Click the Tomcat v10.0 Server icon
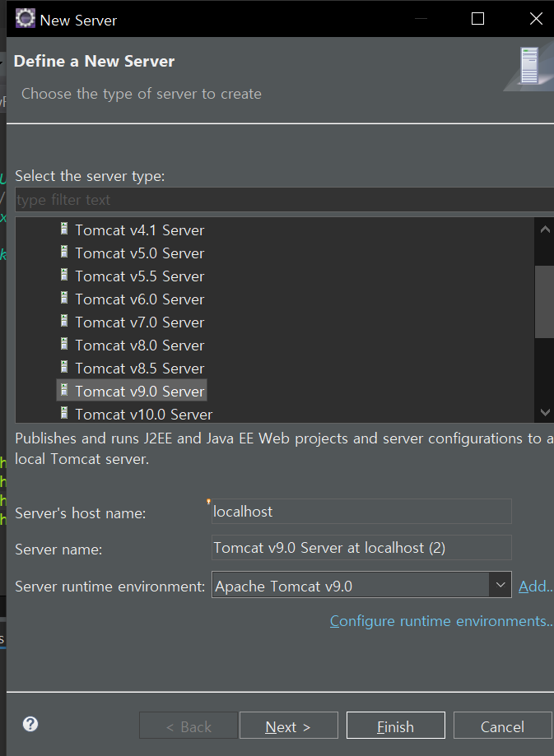Viewport: 554px width, 756px height. click(63, 413)
